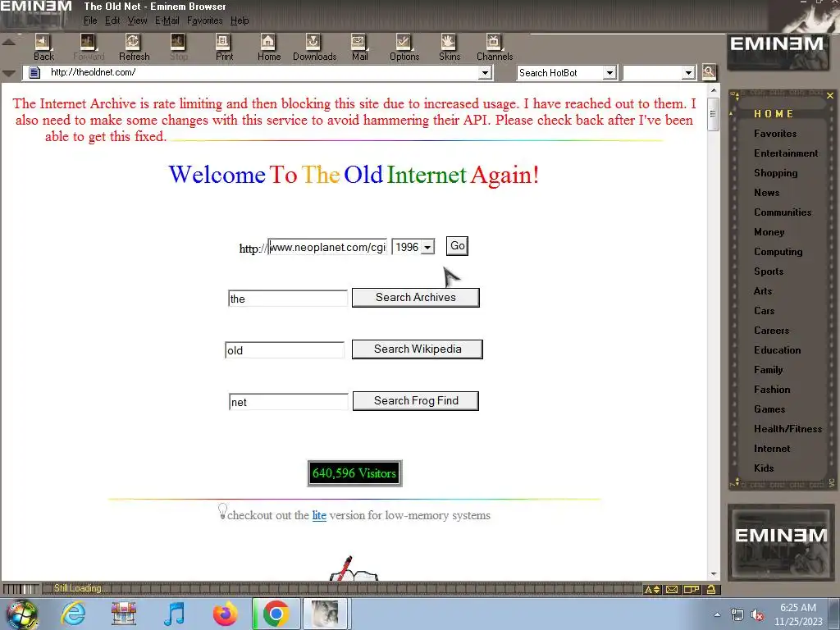Click the network tray icon

[737, 615]
